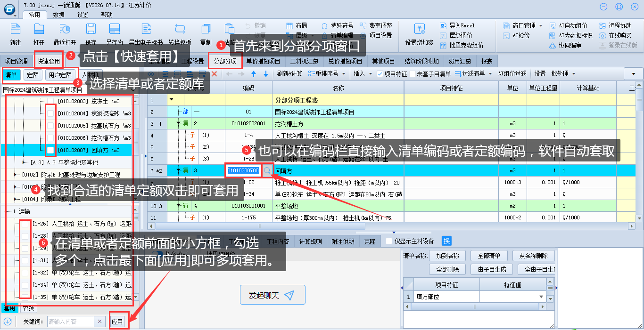Click the 复制 copy icon
Screen dimensions: 644x330
(206, 29)
